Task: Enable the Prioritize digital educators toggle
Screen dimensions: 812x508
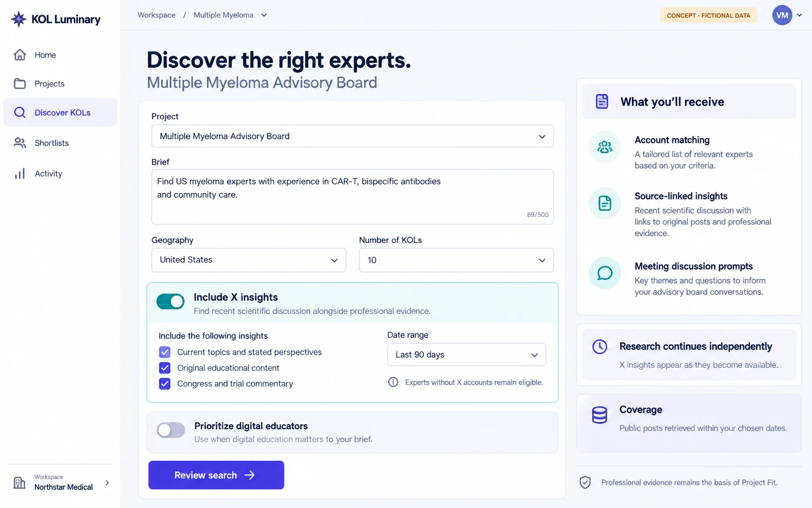Action: tap(170, 430)
